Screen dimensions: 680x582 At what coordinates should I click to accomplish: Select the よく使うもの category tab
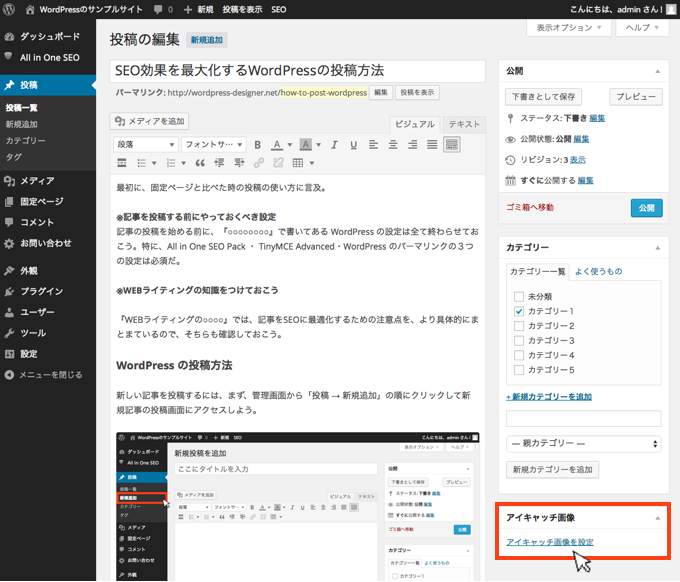coord(598,271)
